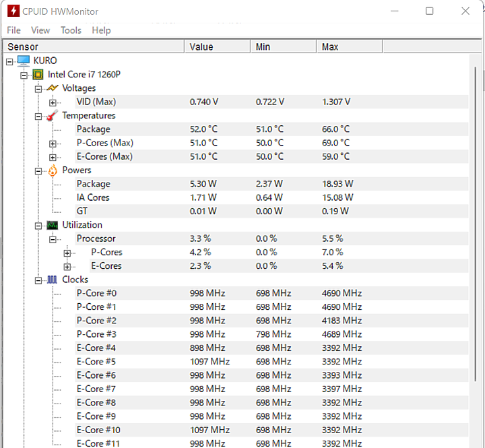Select the E-Core #5 clock row

pos(271,362)
